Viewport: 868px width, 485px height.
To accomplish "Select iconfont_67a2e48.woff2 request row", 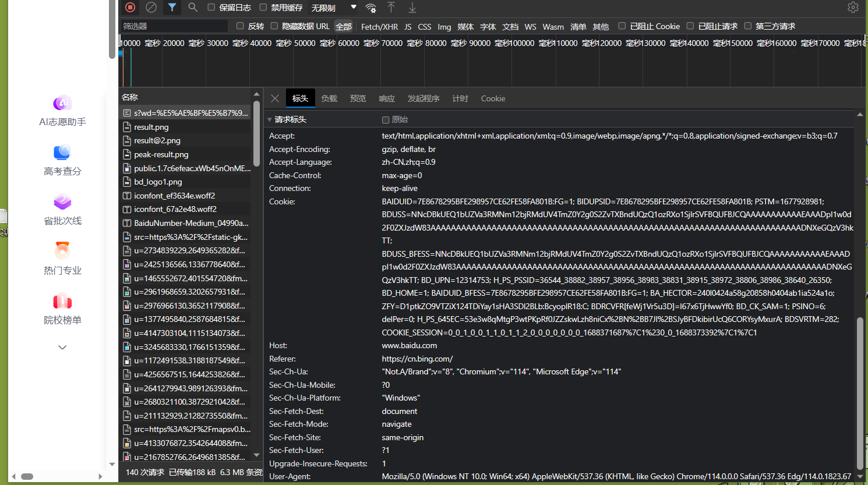I will [186, 209].
